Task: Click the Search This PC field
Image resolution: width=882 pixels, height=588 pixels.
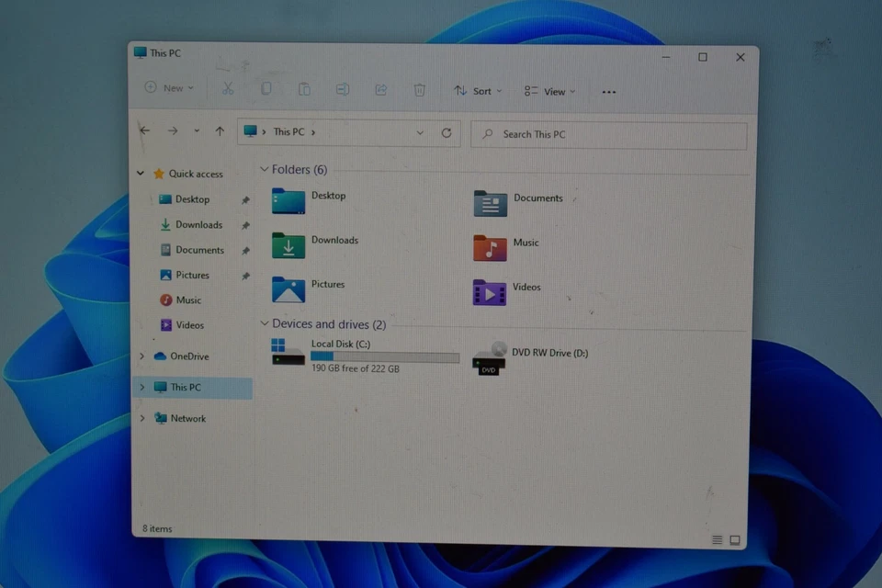Action: pyautogui.click(x=608, y=134)
